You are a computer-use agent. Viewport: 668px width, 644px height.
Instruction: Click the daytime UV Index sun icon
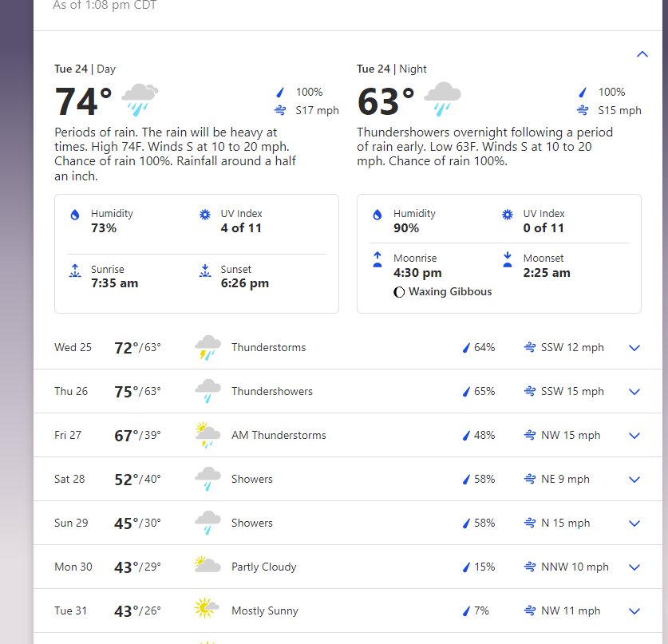coord(204,215)
